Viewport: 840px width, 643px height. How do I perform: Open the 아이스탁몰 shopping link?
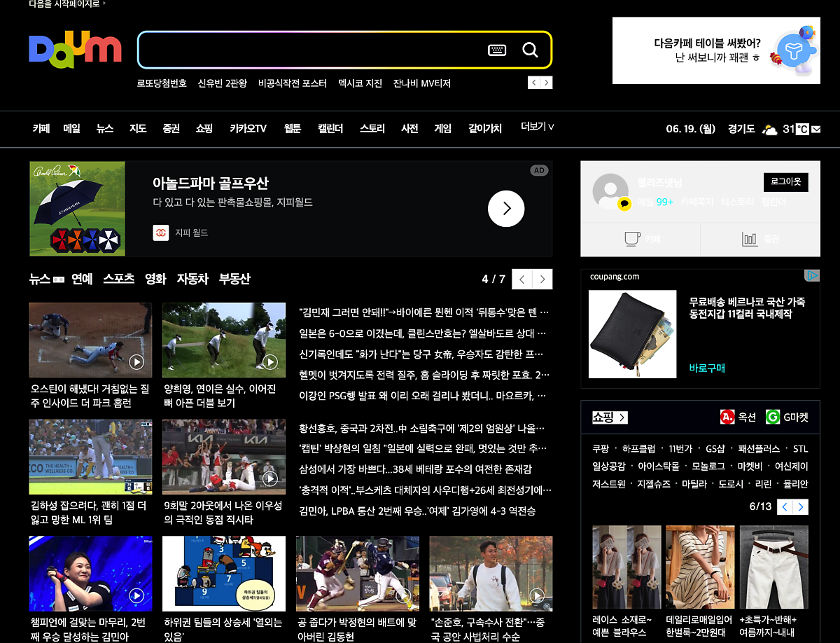point(659,466)
